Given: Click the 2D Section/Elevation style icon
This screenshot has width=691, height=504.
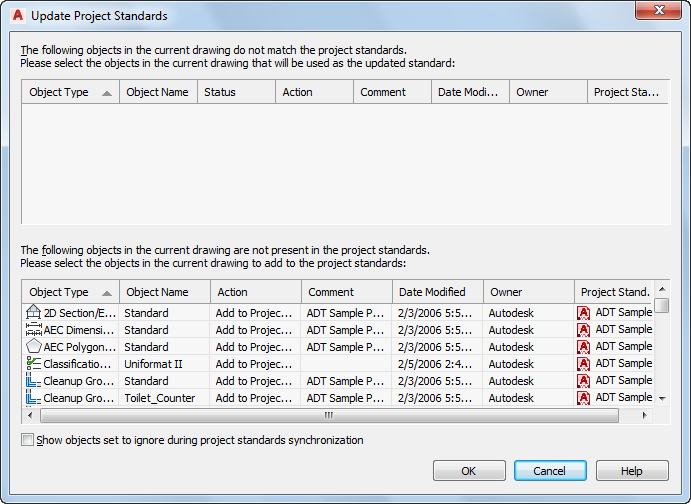Looking at the screenshot, I should [34, 313].
